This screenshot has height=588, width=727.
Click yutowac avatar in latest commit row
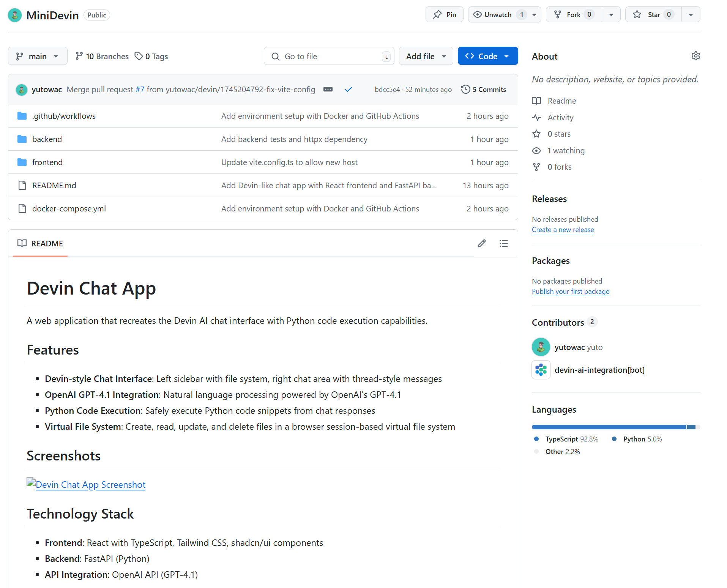(x=22, y=90)
